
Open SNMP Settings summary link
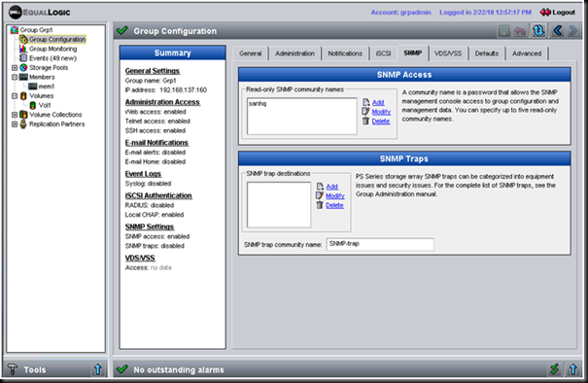150,226
